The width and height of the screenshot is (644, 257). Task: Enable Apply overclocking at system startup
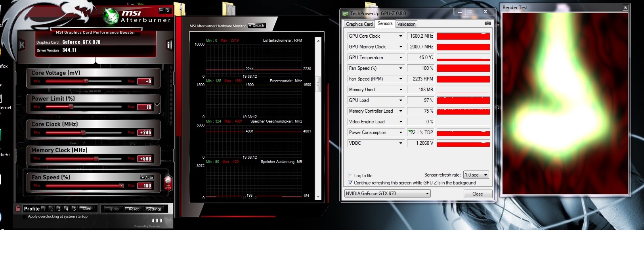[25, 217]
